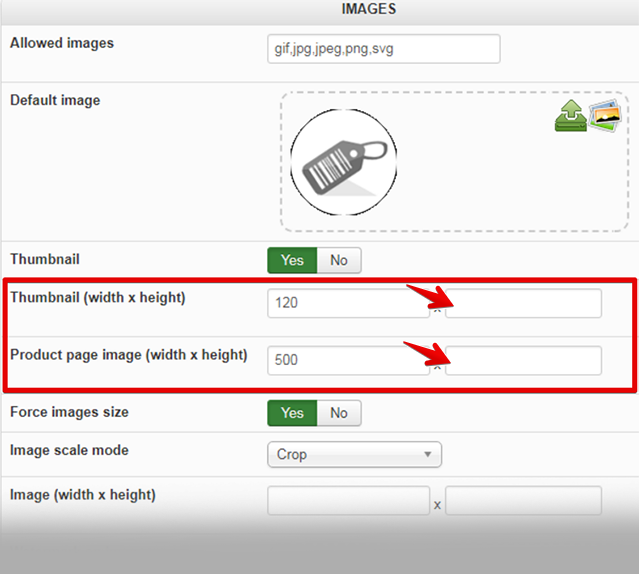
Task: Click Product page image width field 500
Action: coord(348,361)
